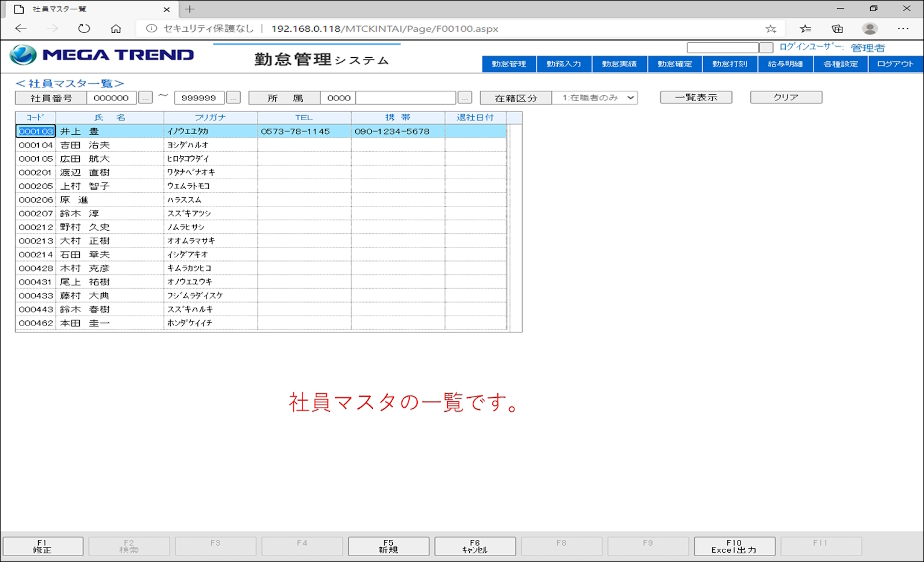Click the フリガナ column header
Image resolution: width=924 pixels, height=562 pixels.
[211, 117]
